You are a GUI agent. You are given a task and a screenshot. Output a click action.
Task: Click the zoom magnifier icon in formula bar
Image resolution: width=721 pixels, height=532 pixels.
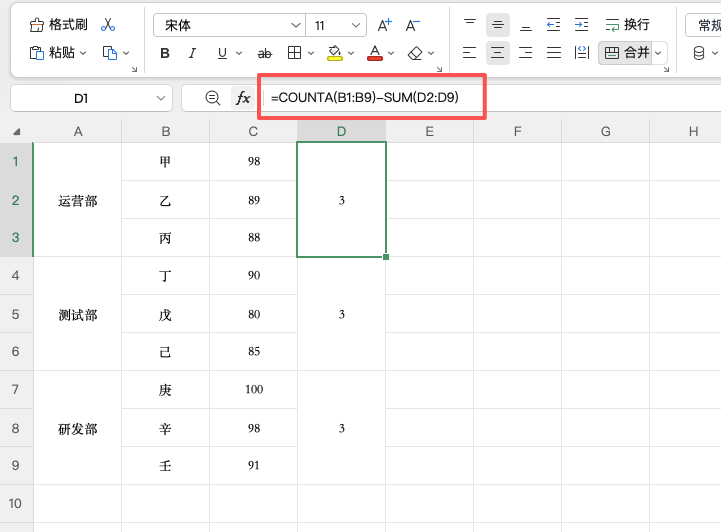(x=212, y=98)
